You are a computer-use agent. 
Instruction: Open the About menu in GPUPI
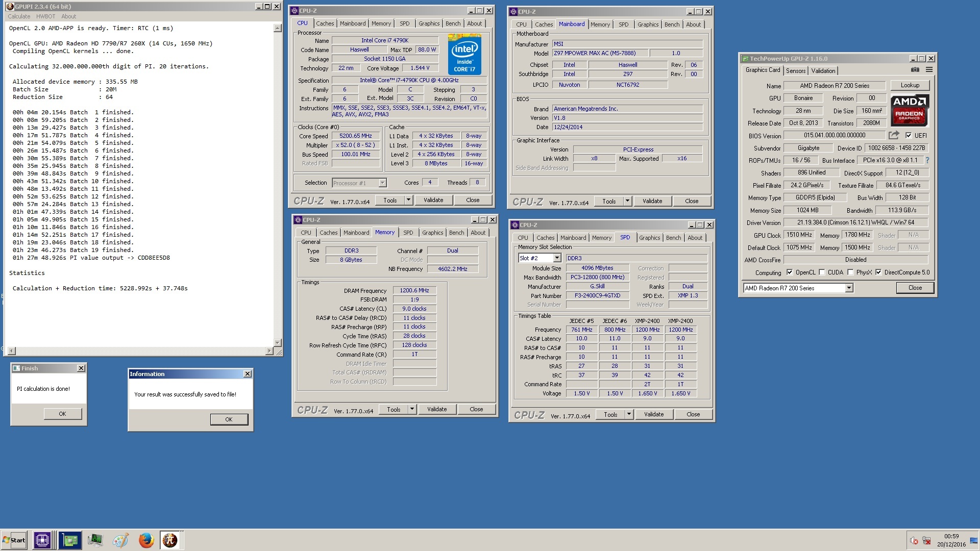pyautogui.click(x=68, y=16)
